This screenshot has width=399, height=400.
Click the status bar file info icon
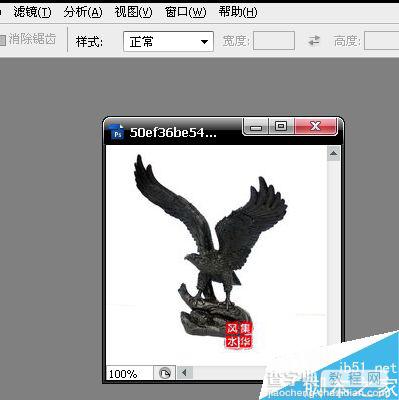pos(164,373)
